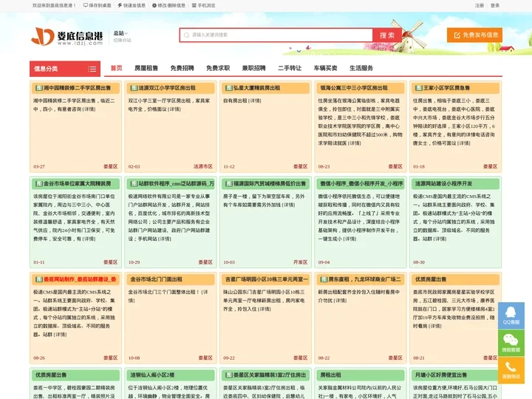The image size is (532, 399).
Task: Click image icon on 福源国际汽贸城楼梯房低价出售 card
Action: tap(229, 183)
